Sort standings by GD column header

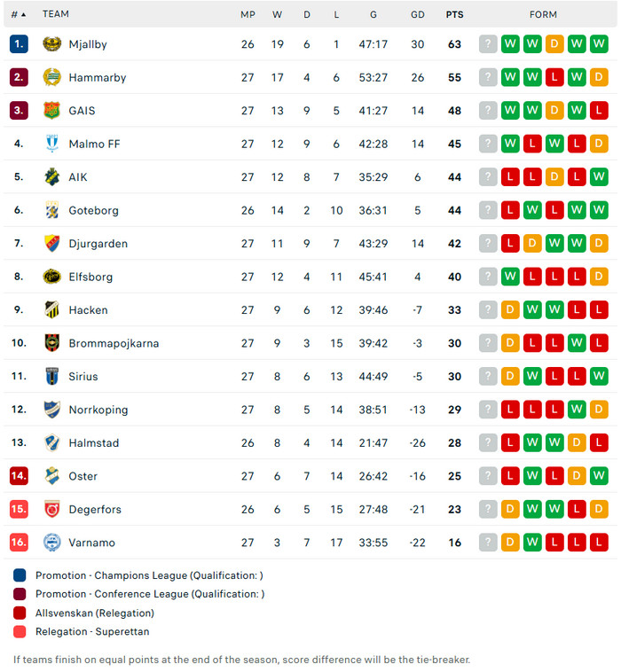pyautogui.click(x=418, y=14)
